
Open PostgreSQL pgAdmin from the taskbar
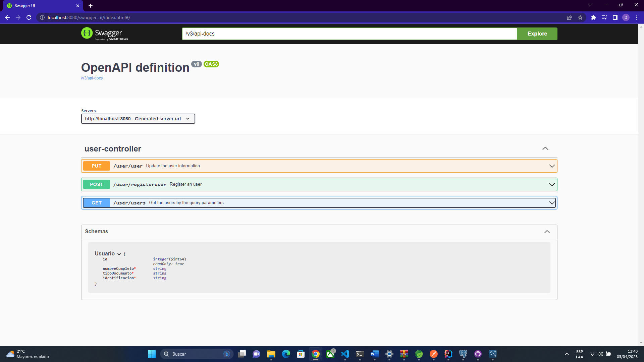[x=463, y=354]
